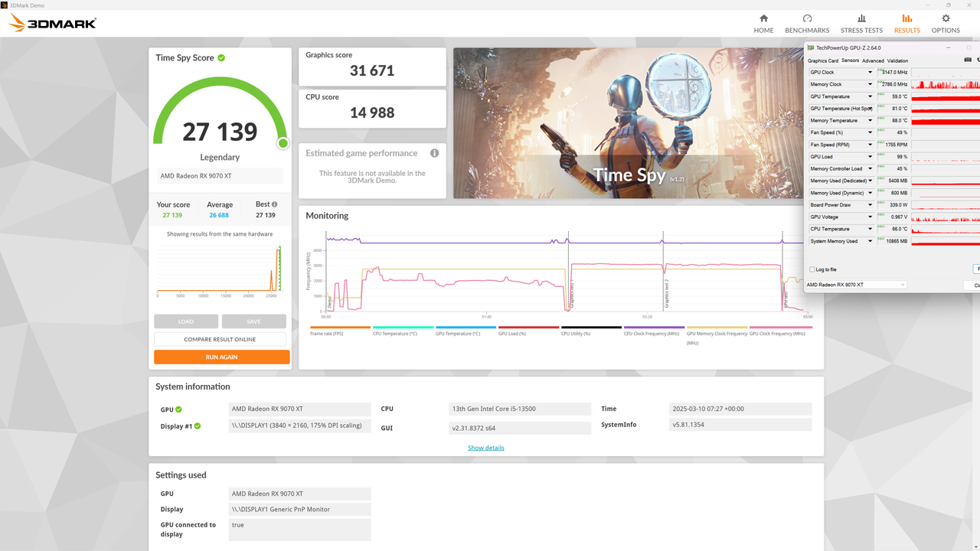This screenshot has height=551, width=980.
Task: Open the Memory Controller Load sensor dropdown
Action: pyautogui.click(x=870, y=168)
